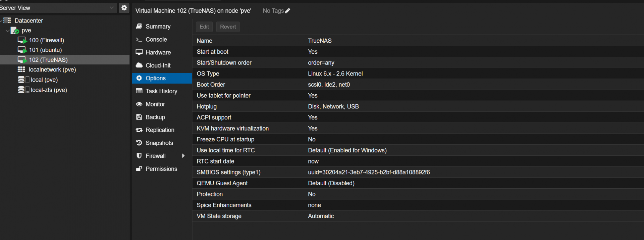Click the VM 101 ubuntu monitor icon
Image resolution: width=644 pixels, height=240 pixels.
tap(22, 50)
